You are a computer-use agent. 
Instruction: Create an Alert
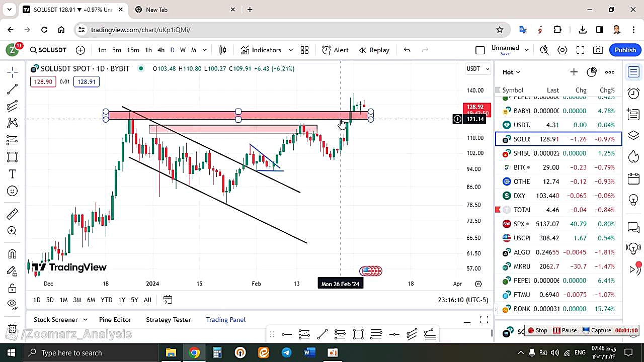point(335,50)
